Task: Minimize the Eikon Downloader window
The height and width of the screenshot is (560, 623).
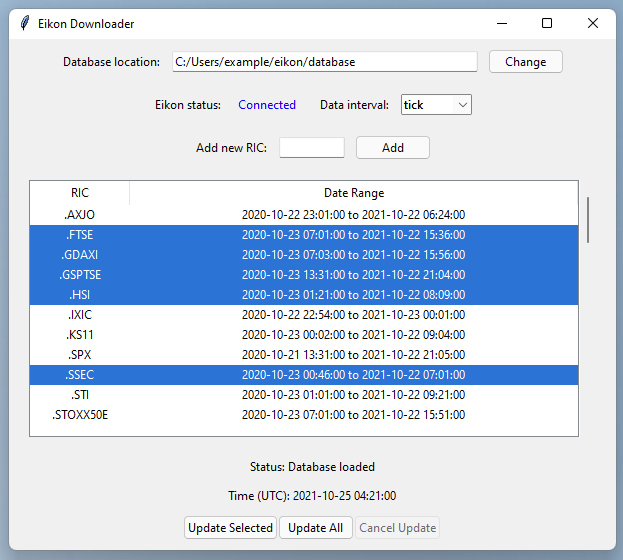Action: [502, 23]
